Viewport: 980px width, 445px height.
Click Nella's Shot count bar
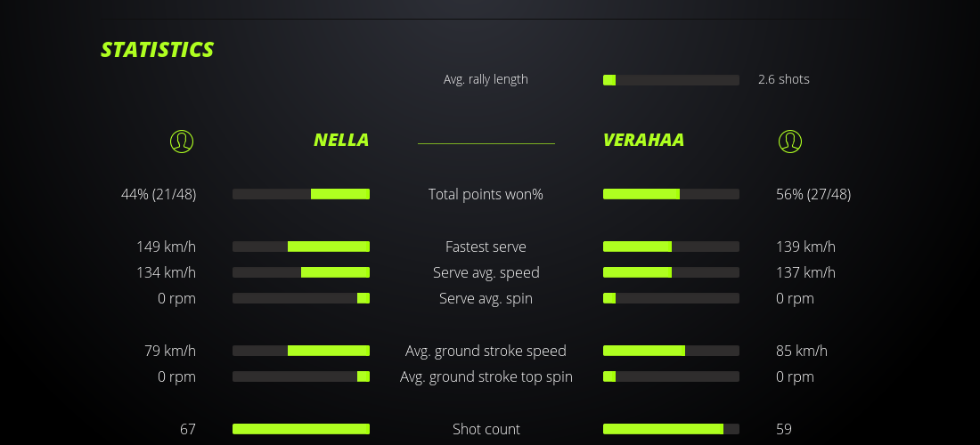(x=301, y=429)
